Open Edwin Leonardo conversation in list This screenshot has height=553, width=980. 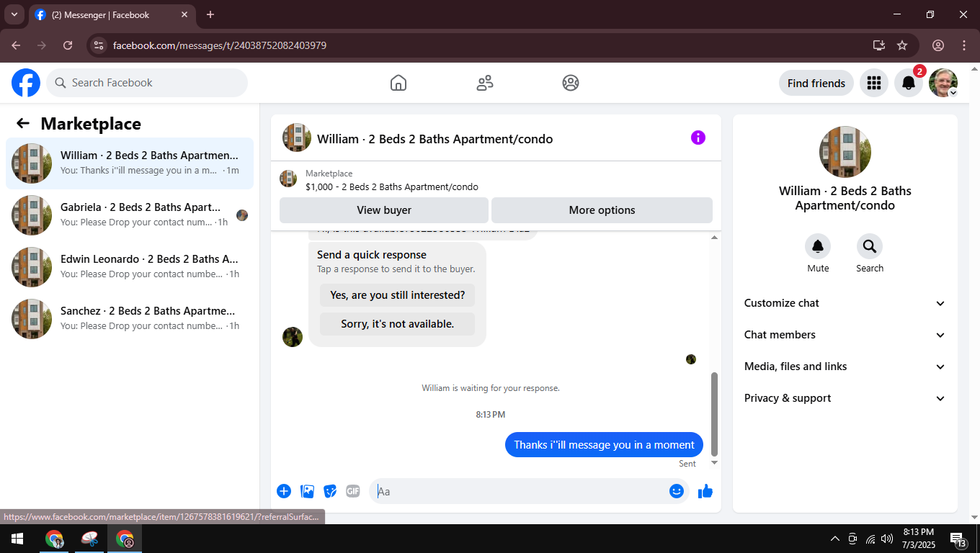[130, 267]
